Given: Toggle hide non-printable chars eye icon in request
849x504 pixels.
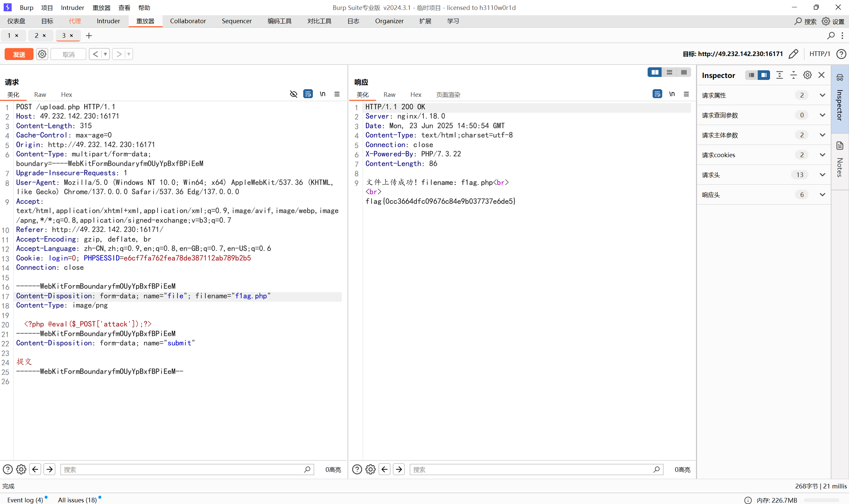Looking at the screenshot, I should pos(294,94).
